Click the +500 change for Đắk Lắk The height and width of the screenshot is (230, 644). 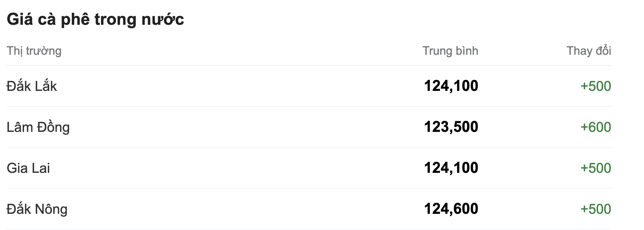point(596,86)
